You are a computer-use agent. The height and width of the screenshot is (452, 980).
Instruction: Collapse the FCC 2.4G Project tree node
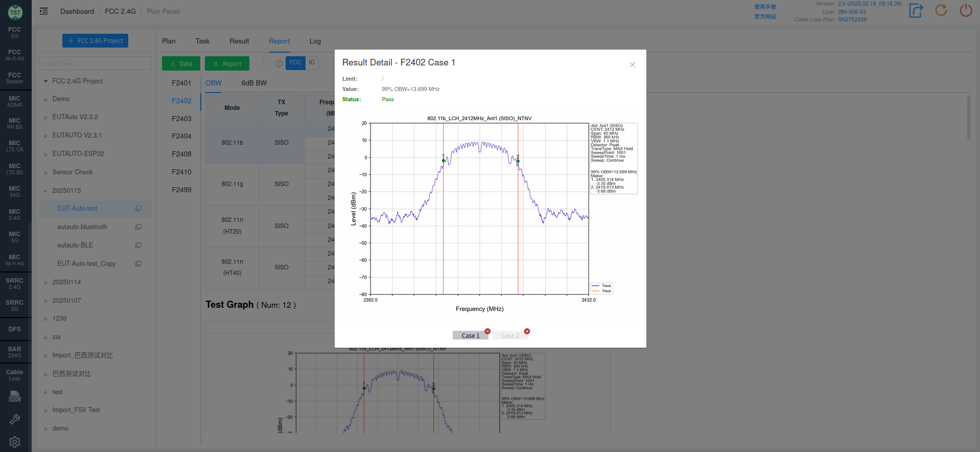pos(45,81)
